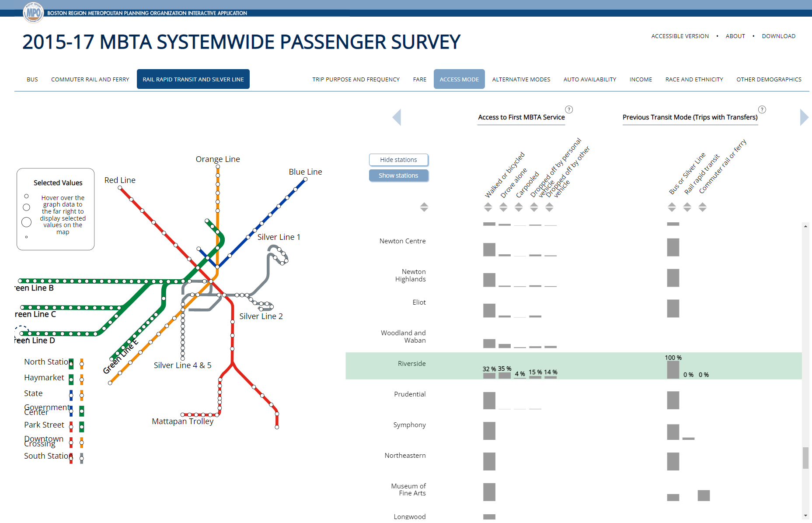Select the Newton Centre row label
Viewport: 812px width, 523px height.
402,241
